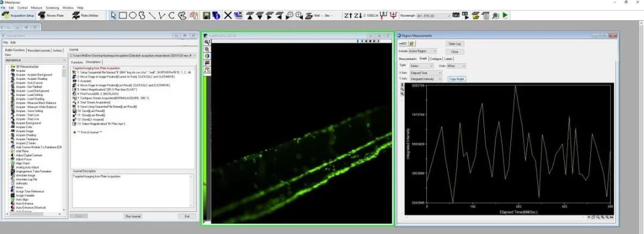
Task: Click the green play arrow icon
Action: (x=505, y=15)
